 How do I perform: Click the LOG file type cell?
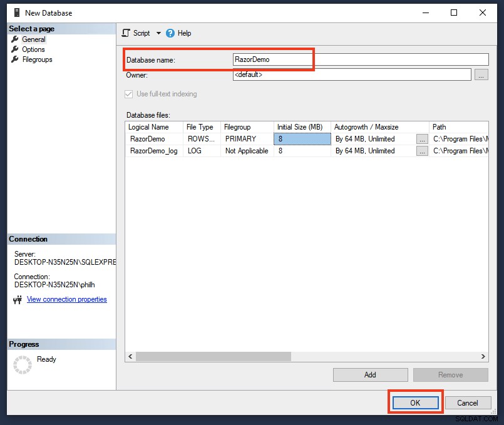pos(202,151)
